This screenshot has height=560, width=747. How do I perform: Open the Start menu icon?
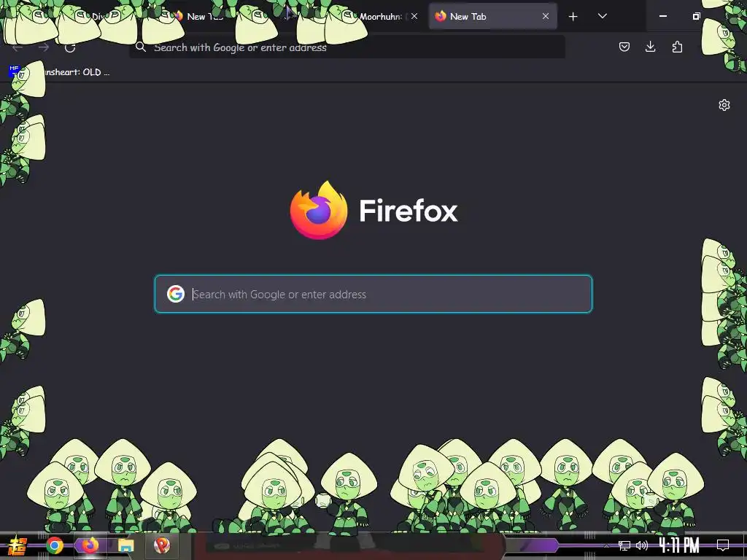[x=18, y=545]
